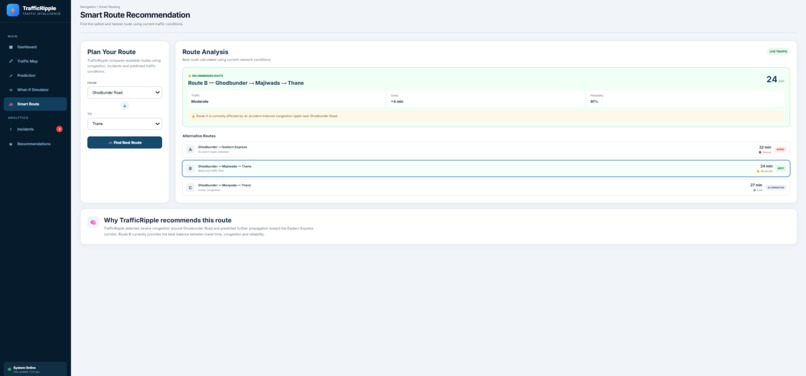
Task: Click the TrafficRipple logo icon
Action: pyautogui.click(x=13, y=10)
